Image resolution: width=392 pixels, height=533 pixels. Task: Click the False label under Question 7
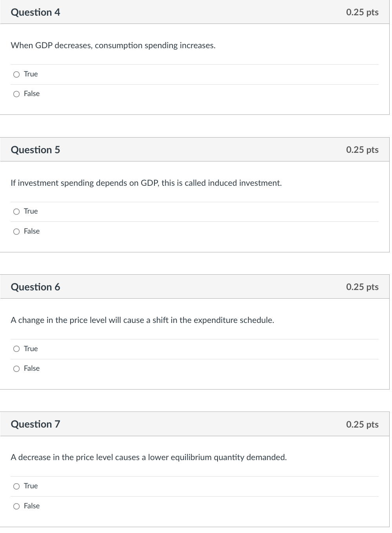(32, 506)
